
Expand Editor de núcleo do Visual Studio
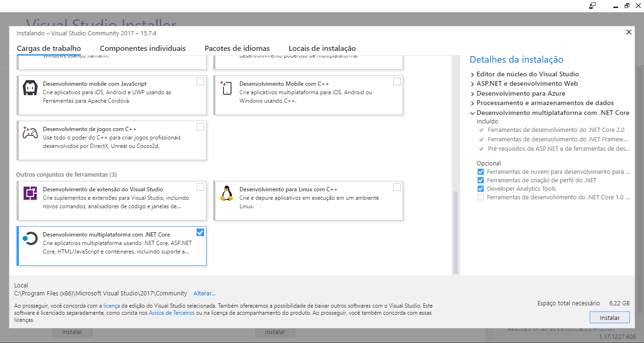click(473, 74)
